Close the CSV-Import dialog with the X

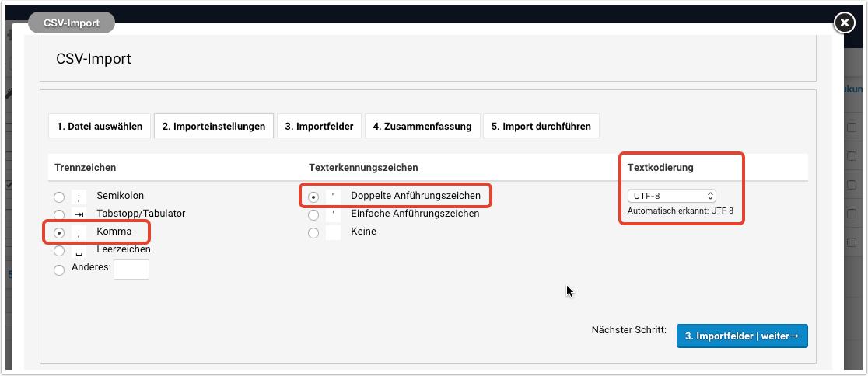click(844, 23)
